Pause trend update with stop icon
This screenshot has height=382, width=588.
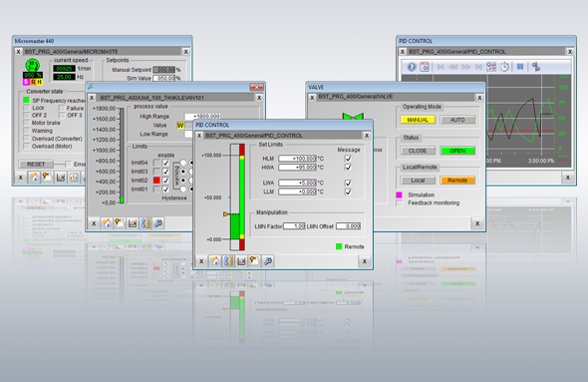tap(520, 67)
